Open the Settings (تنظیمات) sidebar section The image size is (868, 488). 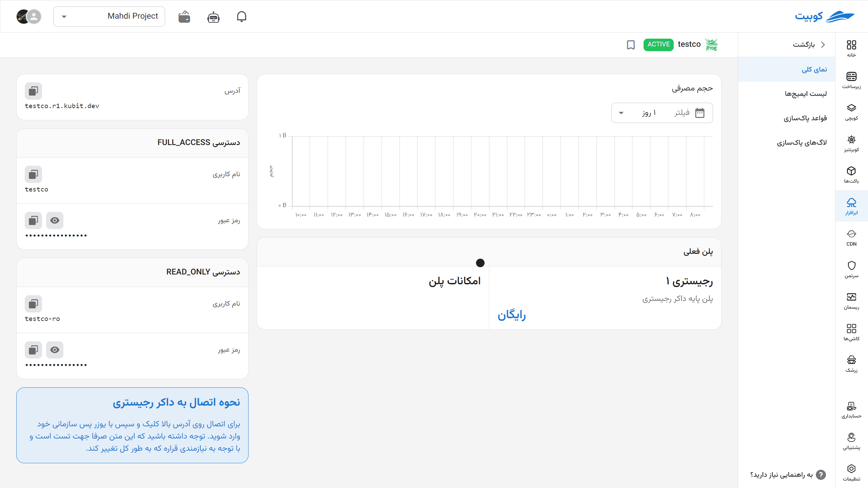(851, 473)
